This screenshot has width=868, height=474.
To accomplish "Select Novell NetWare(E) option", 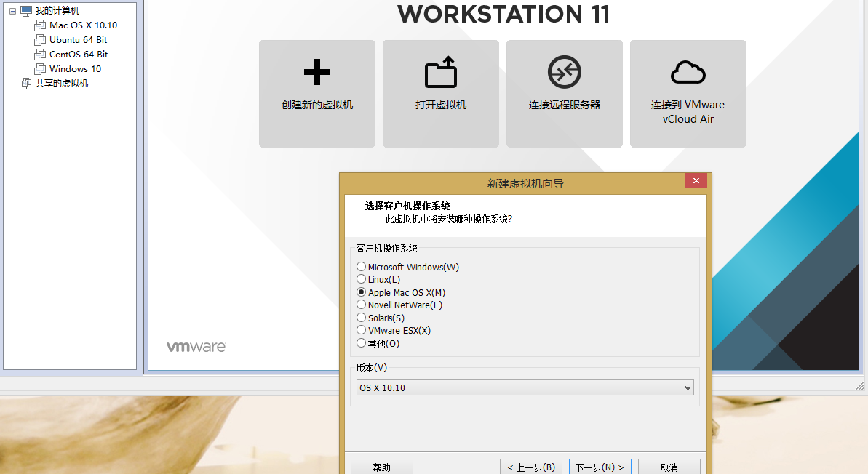I will click(x=362, y=305).
